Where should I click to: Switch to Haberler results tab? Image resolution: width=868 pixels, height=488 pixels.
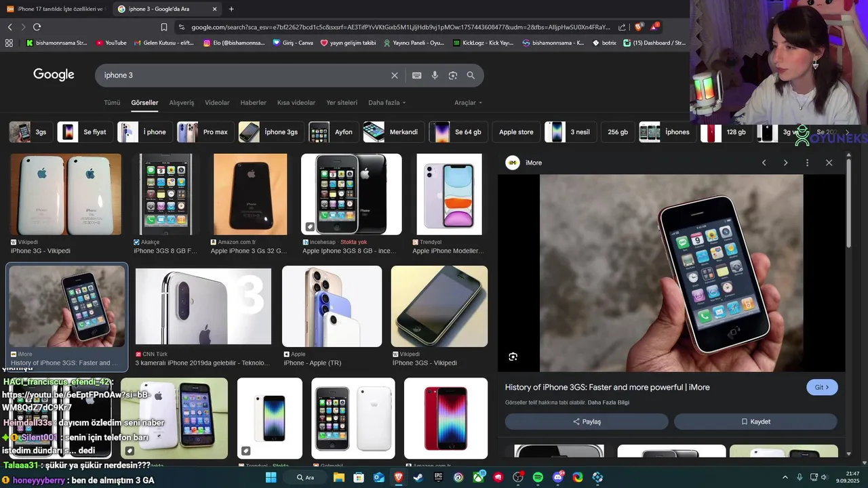pos(253,102)
